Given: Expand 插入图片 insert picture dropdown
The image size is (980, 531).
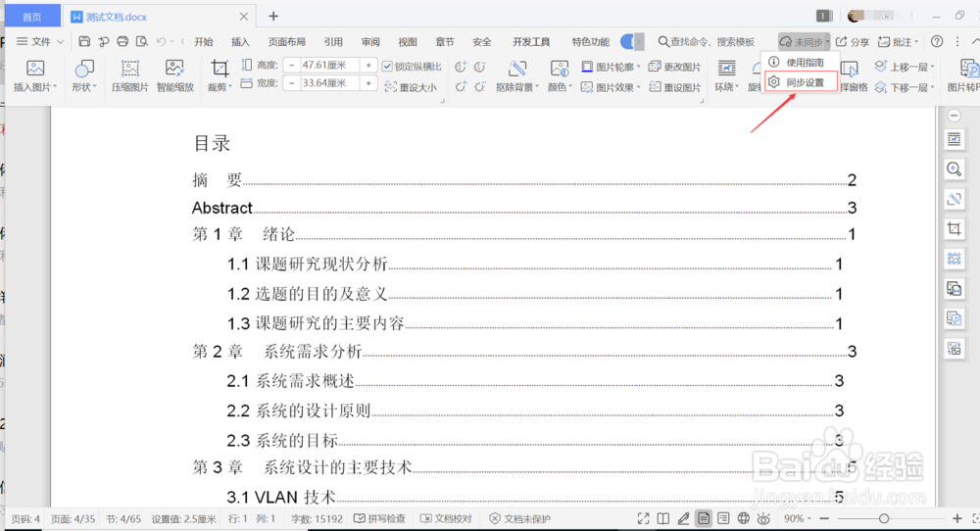Looking at the screenshot, I should 56,87.
